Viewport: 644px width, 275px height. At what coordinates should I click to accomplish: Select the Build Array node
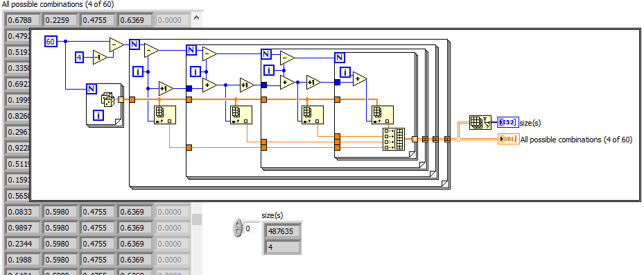click(394, 139)
